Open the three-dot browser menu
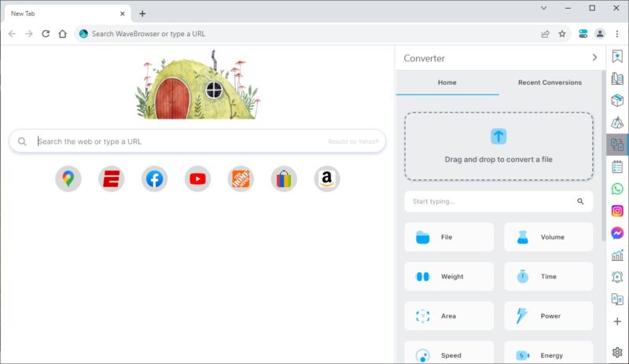 tap(617, 34)
